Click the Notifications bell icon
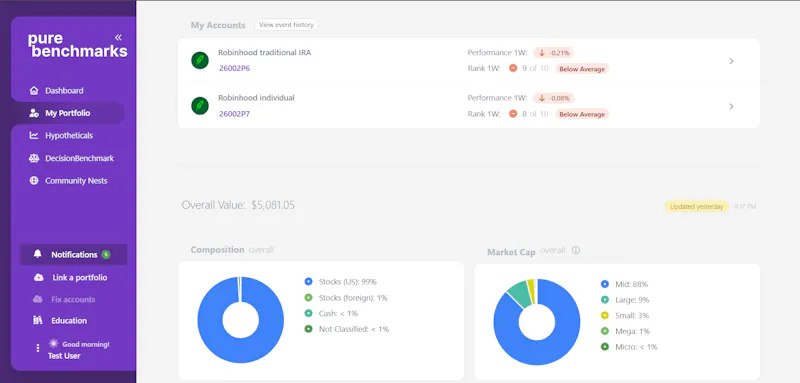This screenshot has height=383, width=800. 37,254
